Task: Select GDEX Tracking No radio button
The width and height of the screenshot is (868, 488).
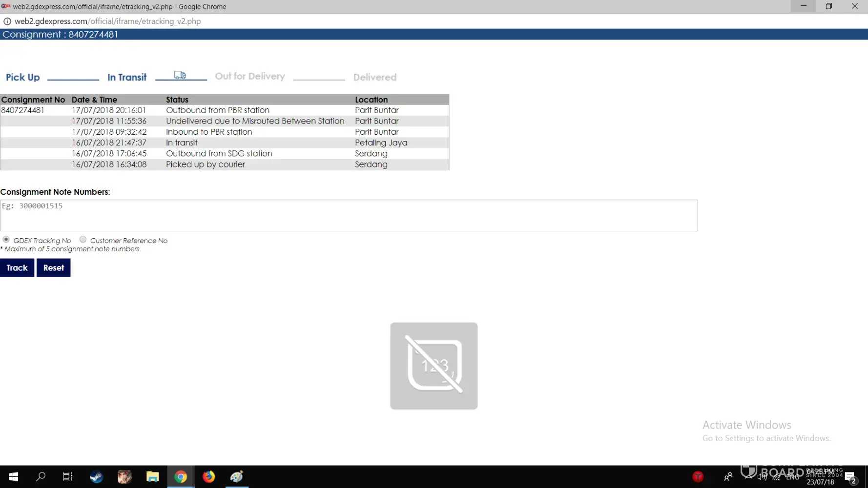Action: click(6, 240)
